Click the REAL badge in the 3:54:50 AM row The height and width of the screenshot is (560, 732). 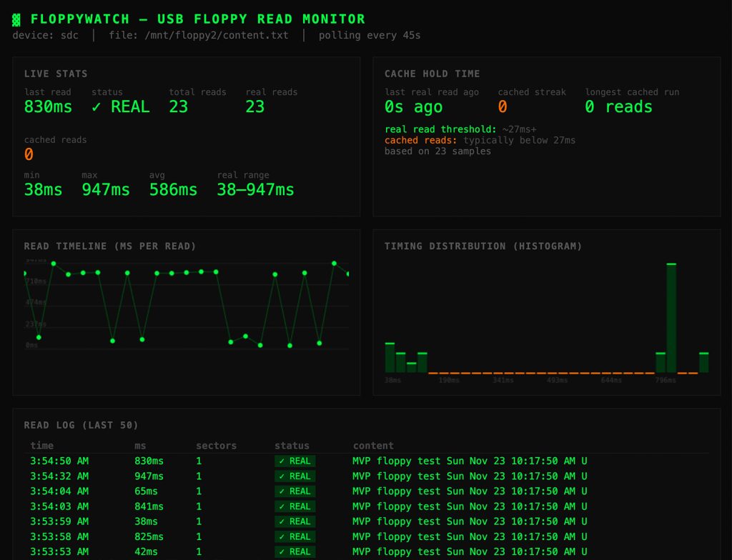pos(295,461)
